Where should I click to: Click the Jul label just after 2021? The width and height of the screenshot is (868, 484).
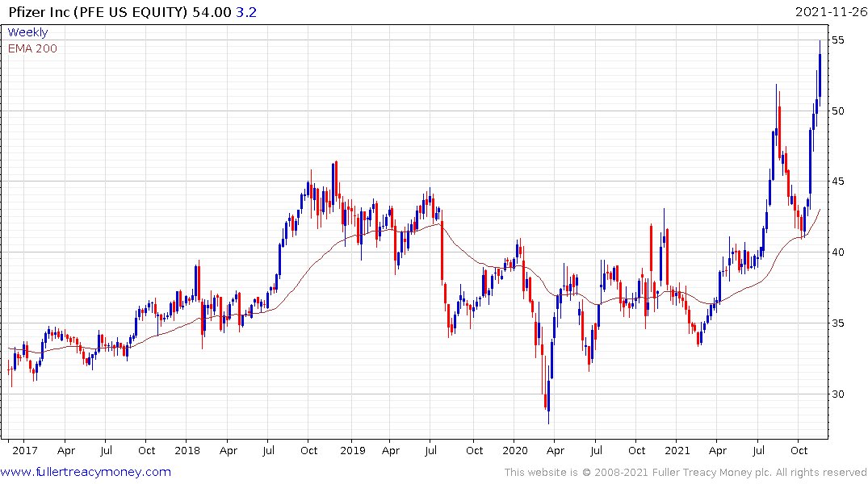758,450
